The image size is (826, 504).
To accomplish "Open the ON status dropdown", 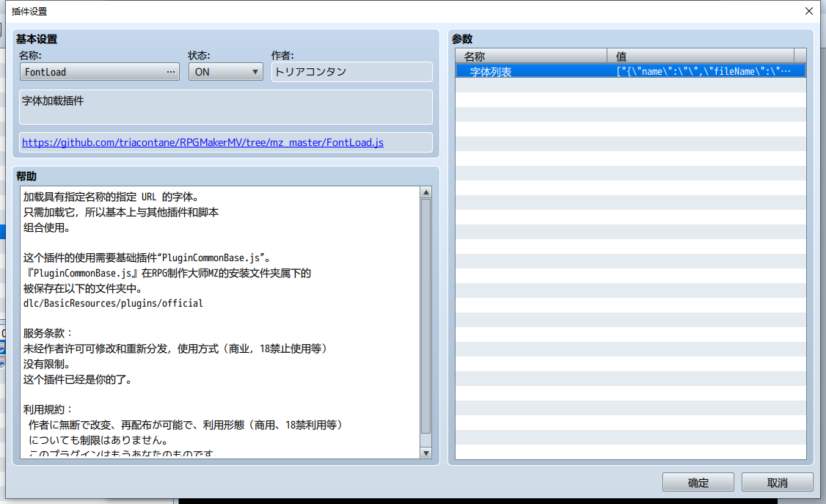I will coord(225,72).
